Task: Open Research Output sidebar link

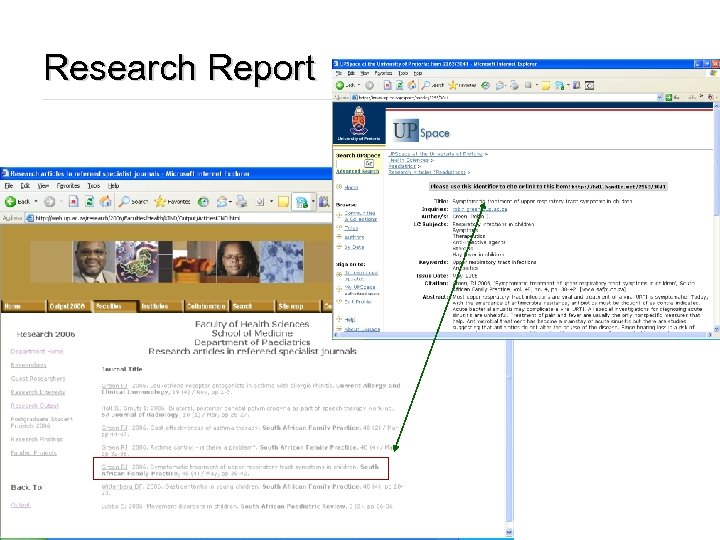Action: tap(35, 405)
